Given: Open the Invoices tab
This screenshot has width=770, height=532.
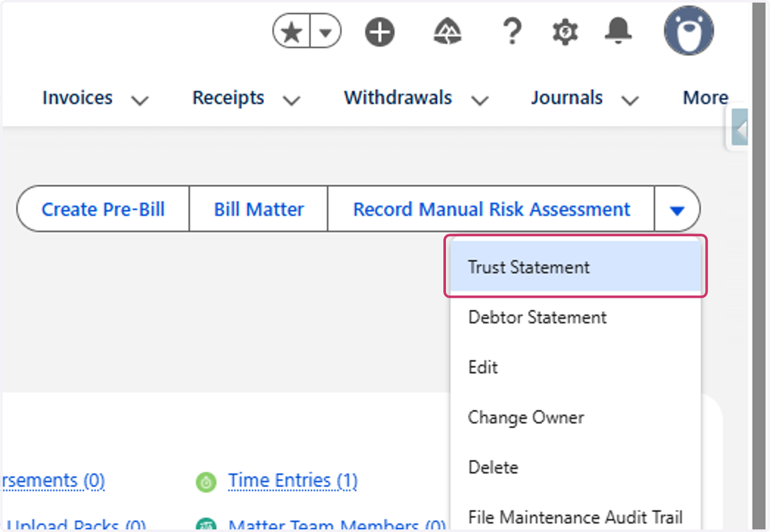Looking at the screenshot, I should [77, 98].
